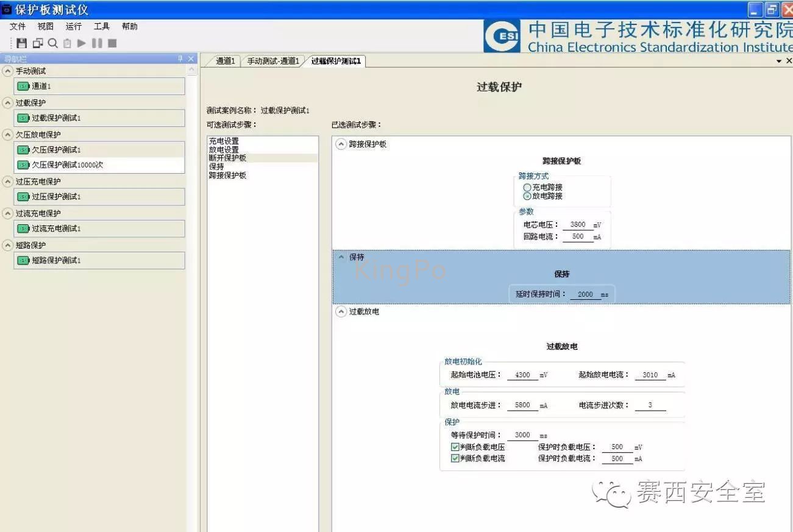Collapse the 过载保护 group in navigation

tap(7, 103)
